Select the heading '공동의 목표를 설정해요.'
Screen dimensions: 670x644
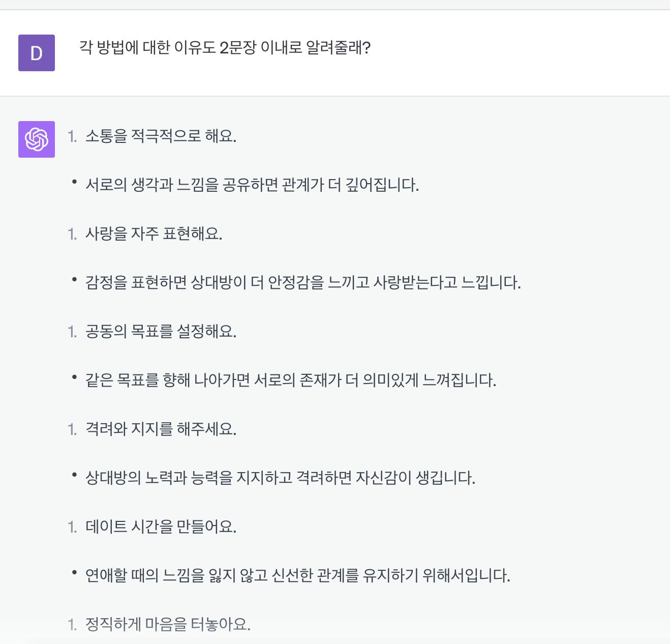(x=161, y=332)
